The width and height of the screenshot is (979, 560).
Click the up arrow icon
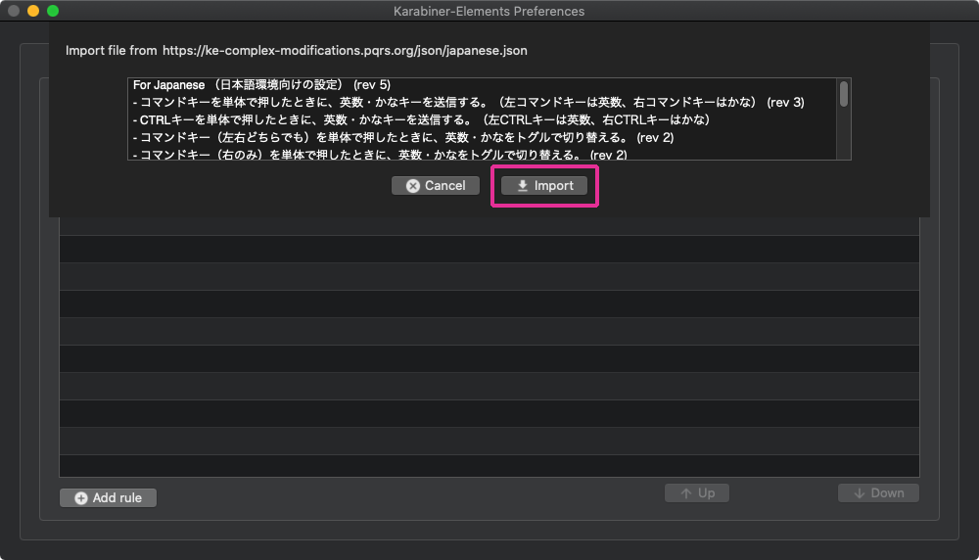click(x=686, y=493)
